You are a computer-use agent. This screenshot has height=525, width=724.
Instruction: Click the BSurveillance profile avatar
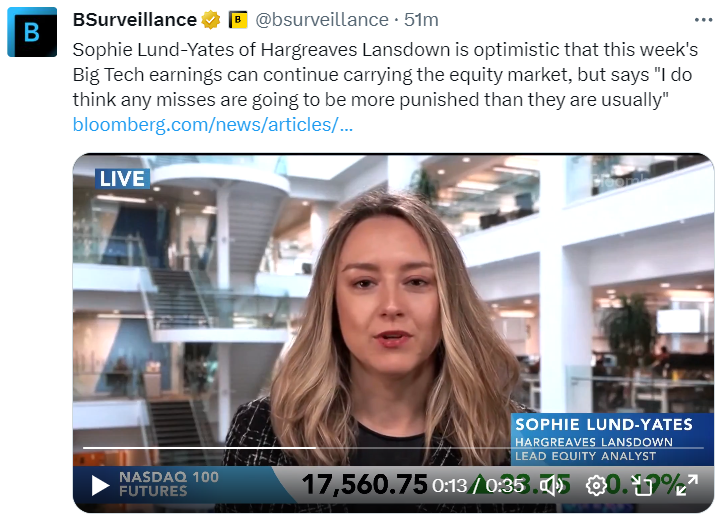(32, 32)
